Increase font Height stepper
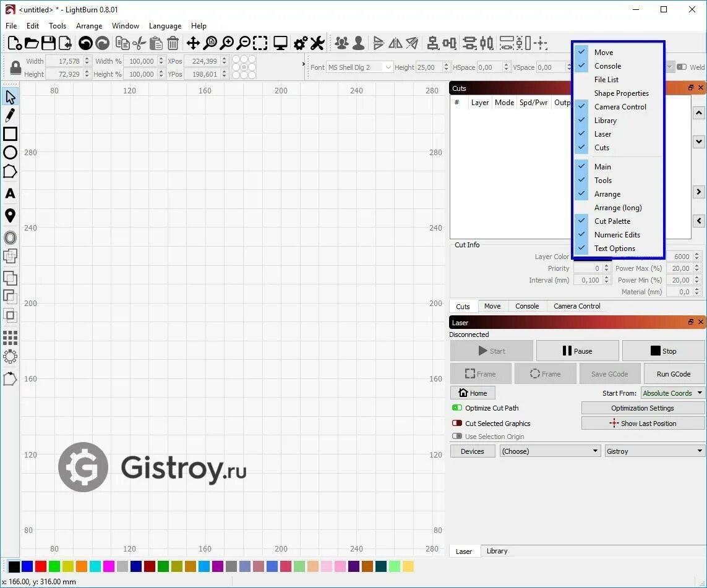 446,65
